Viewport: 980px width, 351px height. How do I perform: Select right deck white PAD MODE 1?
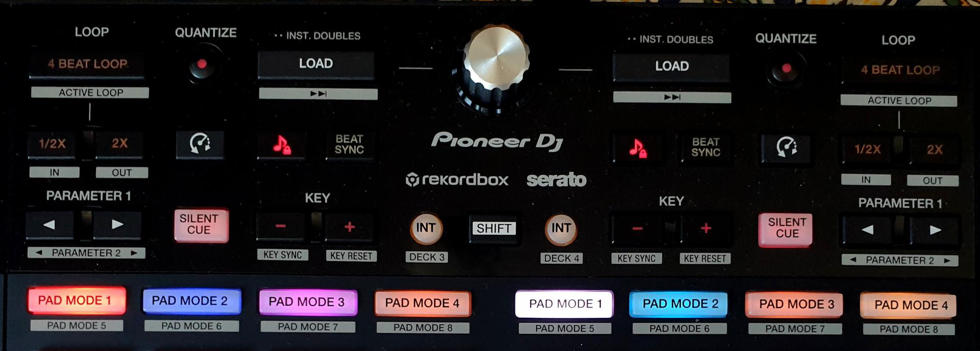[x=564, y=304]
